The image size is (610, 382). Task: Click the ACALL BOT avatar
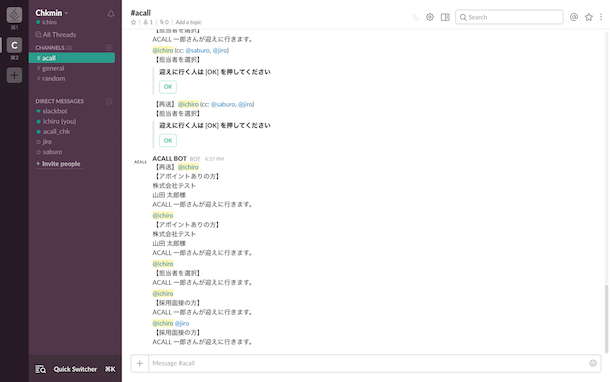pos(140,162)
